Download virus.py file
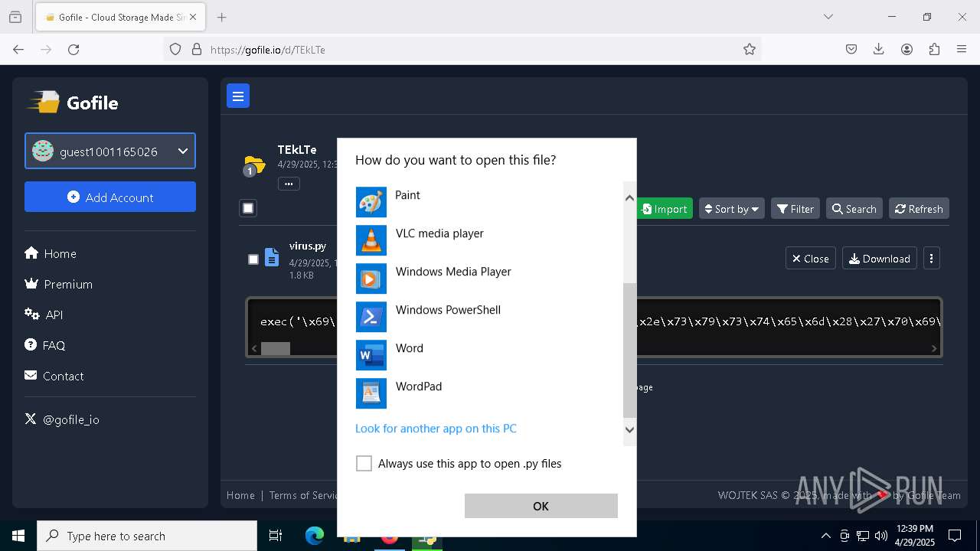Screen dimensions: 980x551 880,259
